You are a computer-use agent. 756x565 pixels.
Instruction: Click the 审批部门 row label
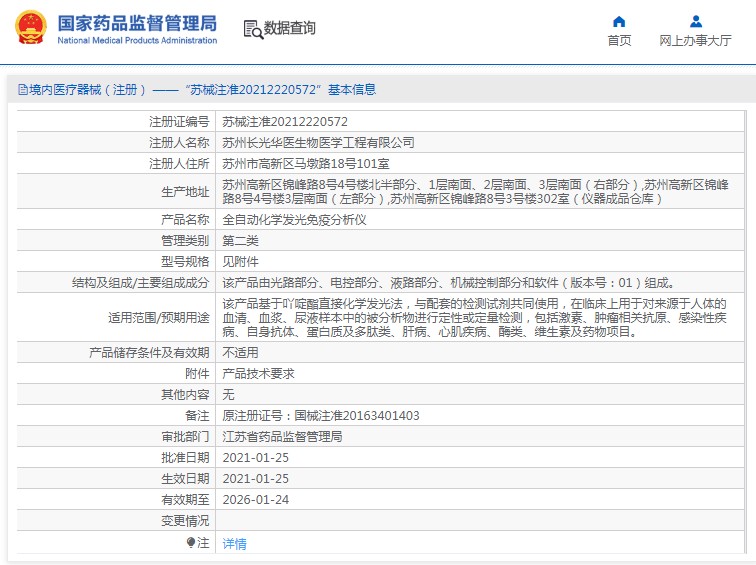pyautogui.click(x=185, y=437)
